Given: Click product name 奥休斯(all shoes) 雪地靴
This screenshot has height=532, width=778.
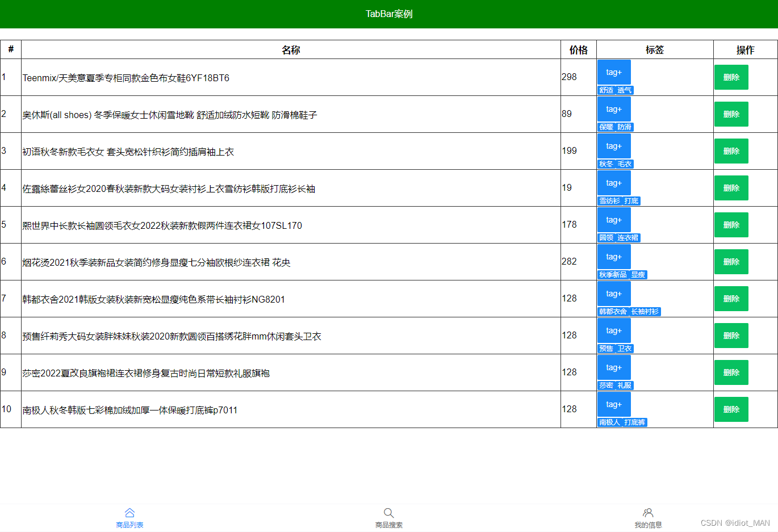Looking at the screenshot, I should [x=170, y=115].
